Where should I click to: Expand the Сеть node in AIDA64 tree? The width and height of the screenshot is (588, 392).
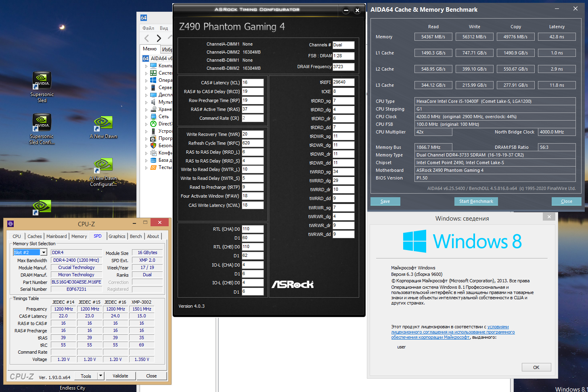(146, 117)
